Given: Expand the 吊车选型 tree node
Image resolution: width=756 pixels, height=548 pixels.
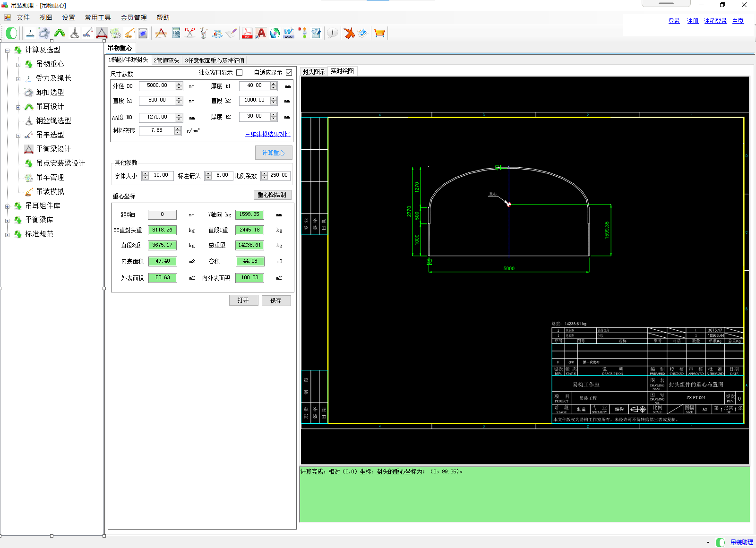Looking at the screenshot, I should (x=18, y=136).
